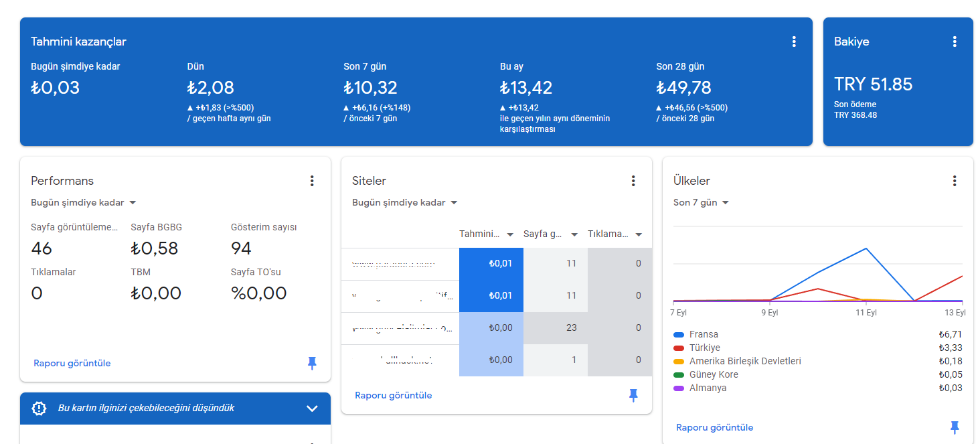Open Performans date range dropdown
This screenshot has height=444, width=980.
(84, 202)
